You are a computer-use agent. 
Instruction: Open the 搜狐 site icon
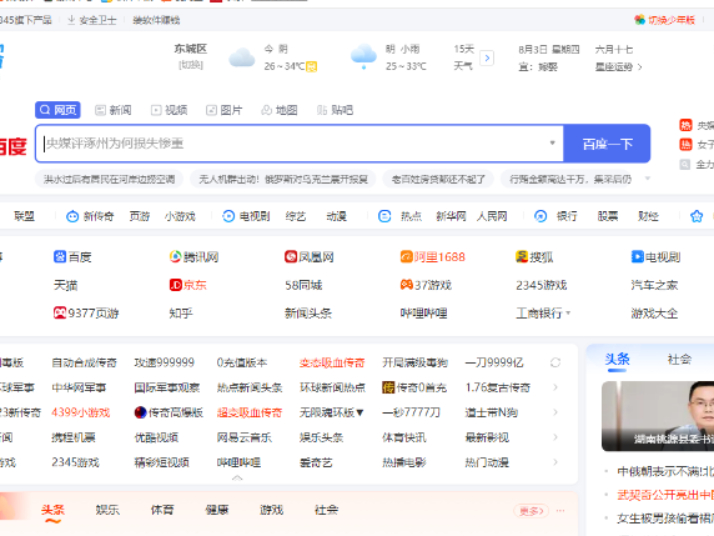522,257
